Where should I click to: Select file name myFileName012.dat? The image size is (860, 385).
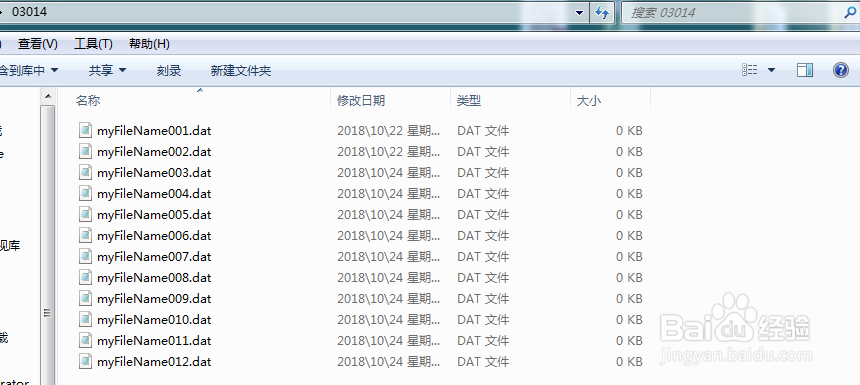click(154, 362)
